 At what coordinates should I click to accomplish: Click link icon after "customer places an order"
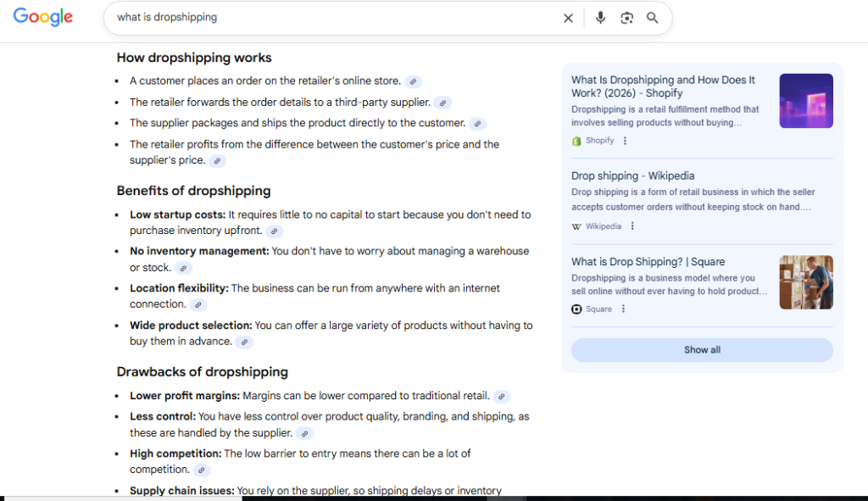click(x=413, y=81)
